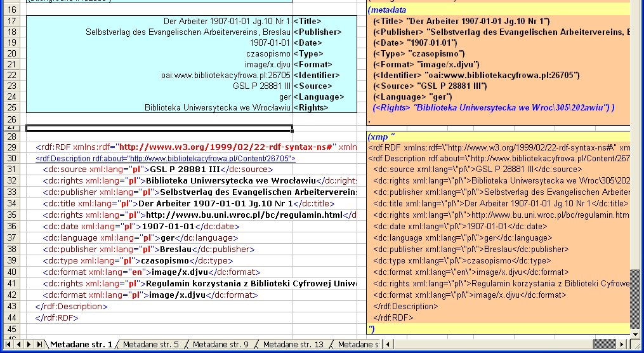Select row 30 header

12,159
